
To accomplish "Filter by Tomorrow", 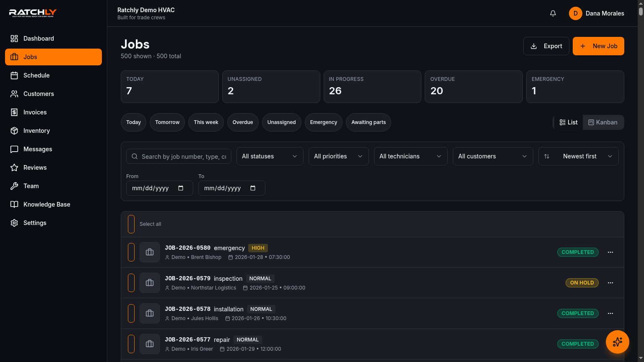I will pos(167,122).
